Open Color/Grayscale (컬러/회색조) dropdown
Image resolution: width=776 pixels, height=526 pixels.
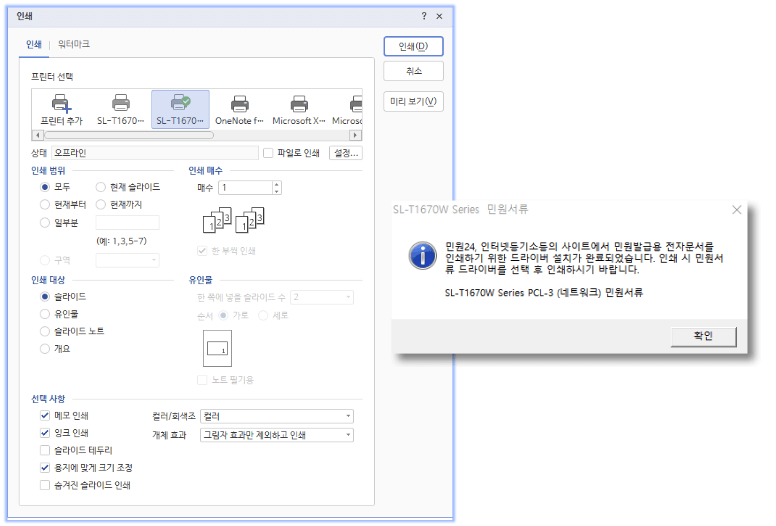(277, 416)
